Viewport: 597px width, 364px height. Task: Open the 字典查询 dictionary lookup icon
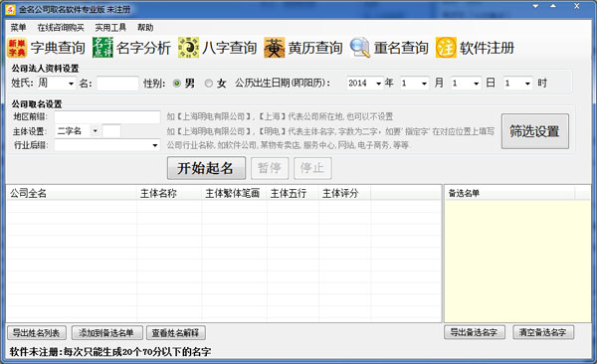point(17,48)
